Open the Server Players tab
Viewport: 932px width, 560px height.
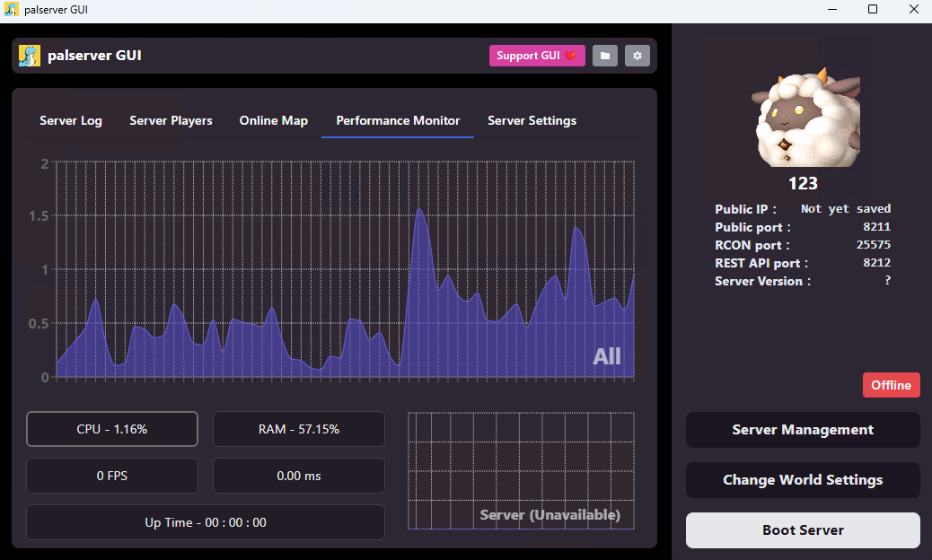171,120
